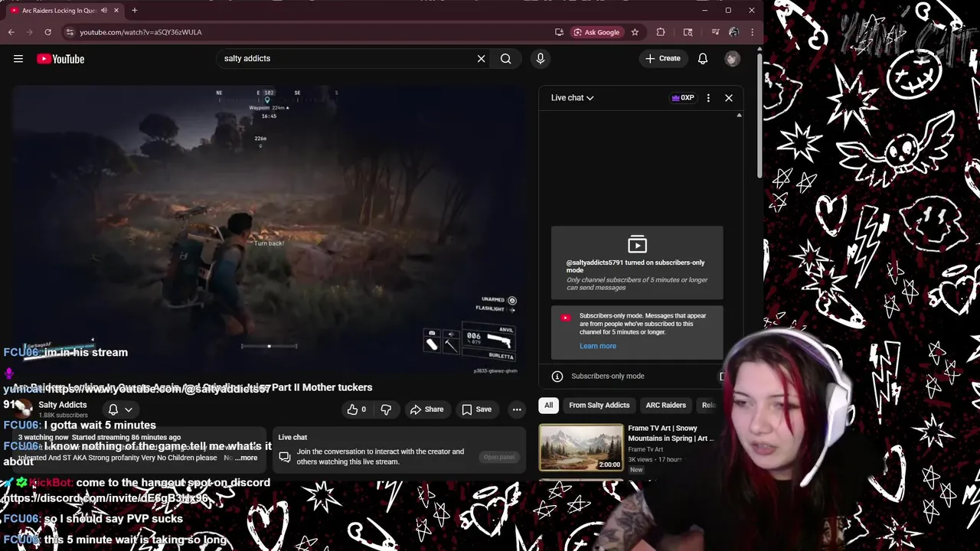Click the discord invite link in chat overlay

coord(106,498)
